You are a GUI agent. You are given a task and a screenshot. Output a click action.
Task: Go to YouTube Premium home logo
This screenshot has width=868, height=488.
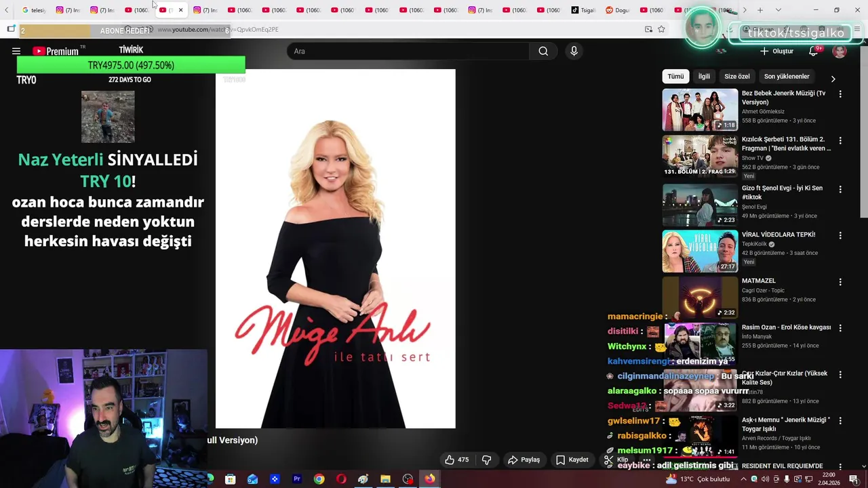pos(55,51)
